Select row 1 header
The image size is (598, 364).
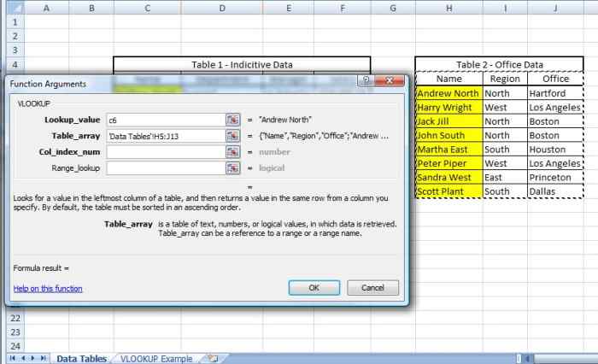[x=15, y=22]
